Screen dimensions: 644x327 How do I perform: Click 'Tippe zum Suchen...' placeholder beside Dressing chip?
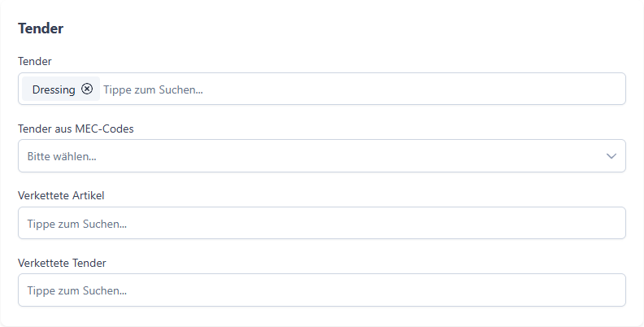pyautogui.click(x=153, y=89)
